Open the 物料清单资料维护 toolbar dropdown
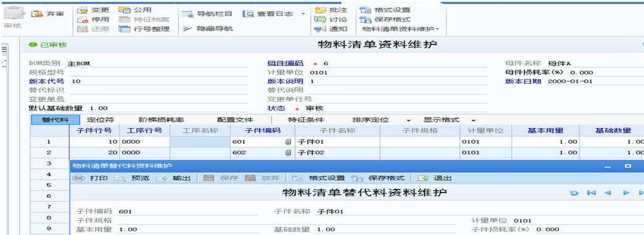Viewport: 644px width, 235px height. 401,29
